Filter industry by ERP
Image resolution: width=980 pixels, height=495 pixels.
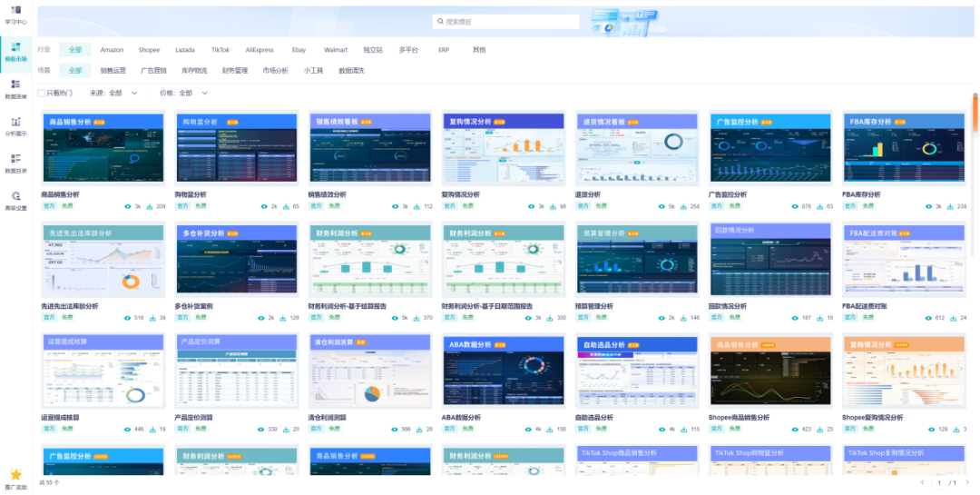[444, 50]
